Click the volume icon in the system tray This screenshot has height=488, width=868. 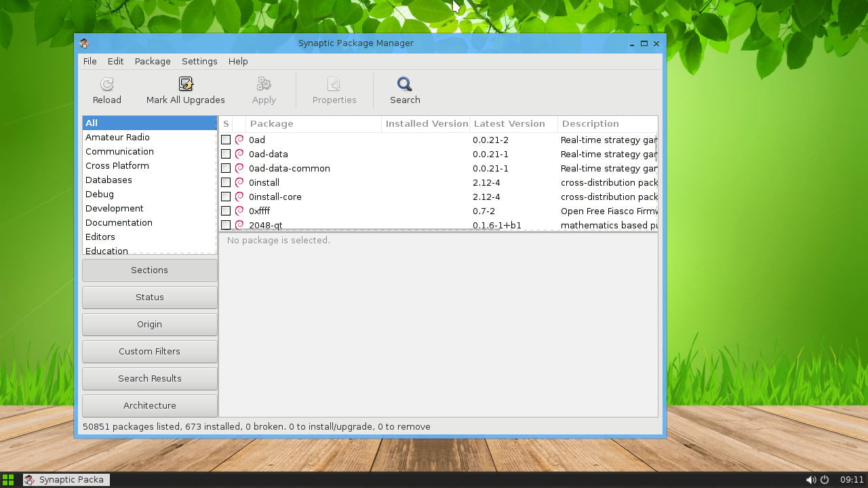[x=810, y=480]
